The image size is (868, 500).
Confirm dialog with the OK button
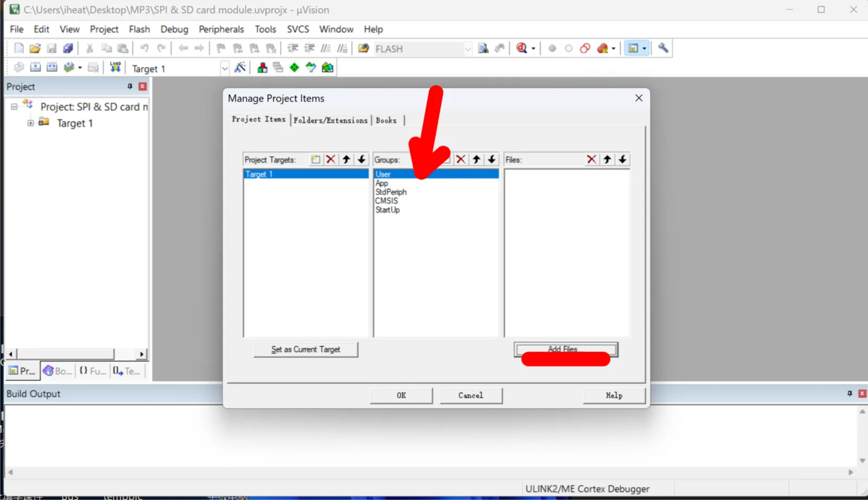click(x=401, y=395)
